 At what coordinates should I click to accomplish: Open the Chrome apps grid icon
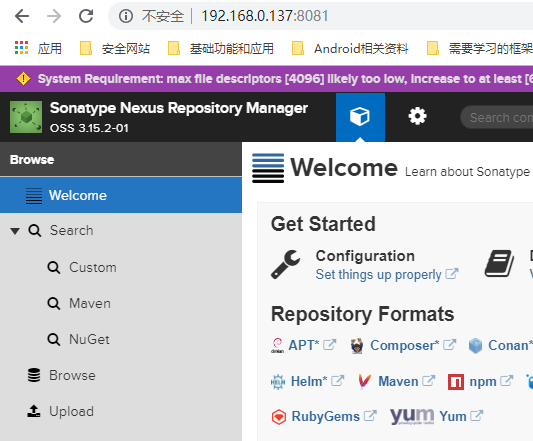point(21,48)
